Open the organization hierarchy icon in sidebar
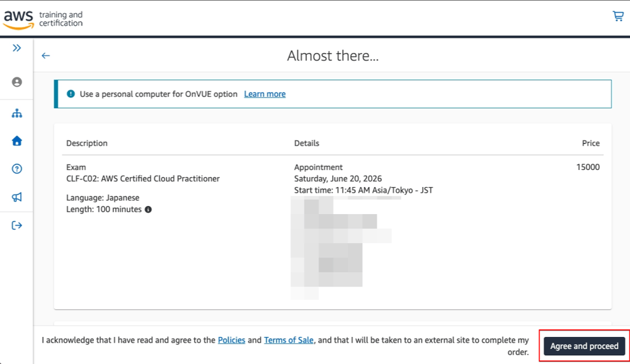The width and height of the screenshot is (630, 364). point(17,113)
